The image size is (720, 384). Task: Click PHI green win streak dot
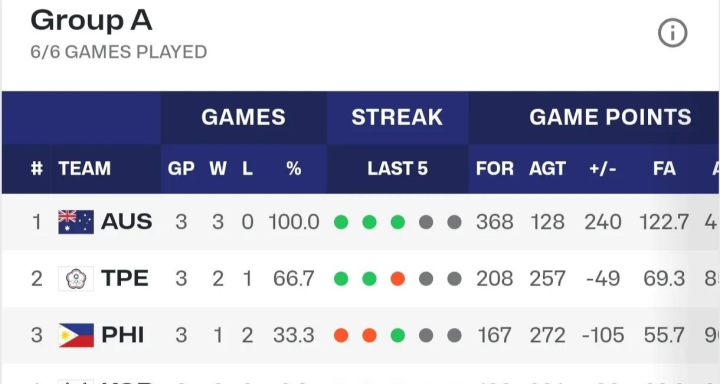point(398,335)
